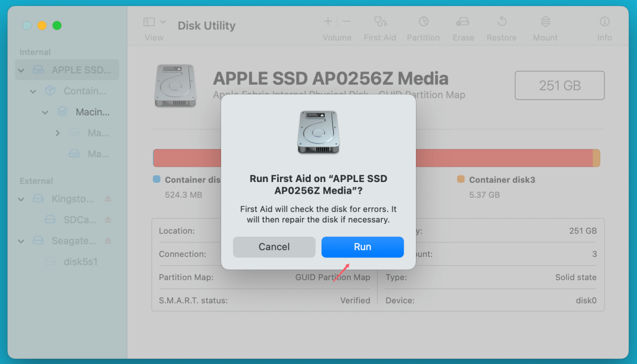Select the disk5s1 volume icon
Viewport: 637px width, 364px height.
(x=50, y=261)
